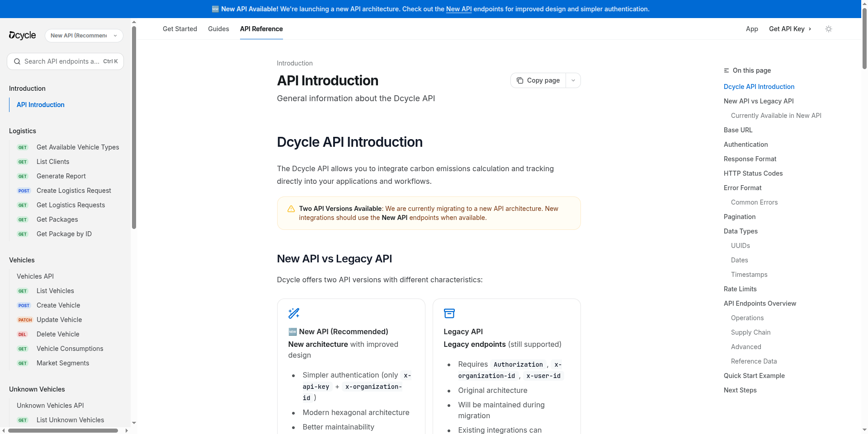Image resolution: width=868 pixels, height=434 pixels.
Task: Jump to Currently Available in New API
Action: click(x=776, y=116)
